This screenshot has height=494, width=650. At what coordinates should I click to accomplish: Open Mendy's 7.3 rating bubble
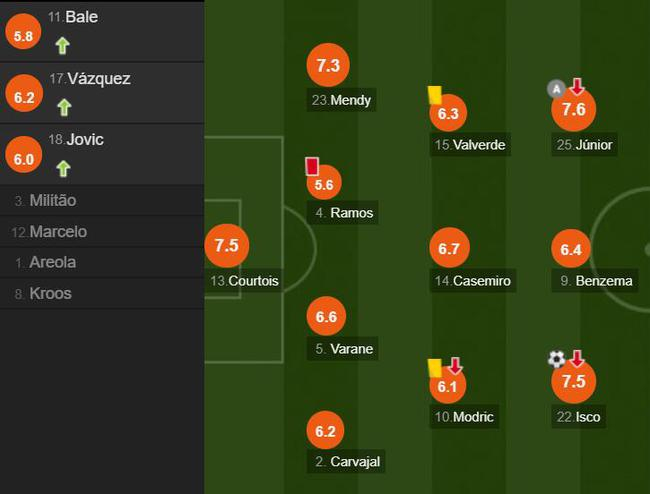click(x=329, y=66)
